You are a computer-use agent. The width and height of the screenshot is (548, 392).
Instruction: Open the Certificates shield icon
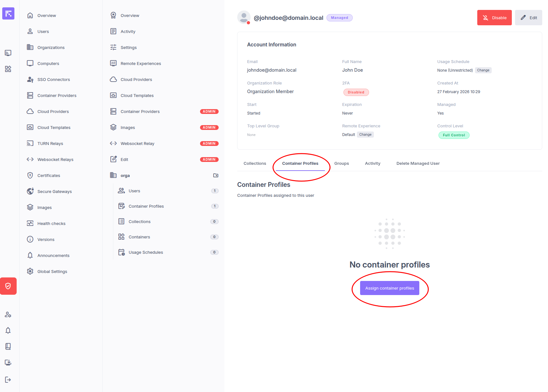click(30, 175)
